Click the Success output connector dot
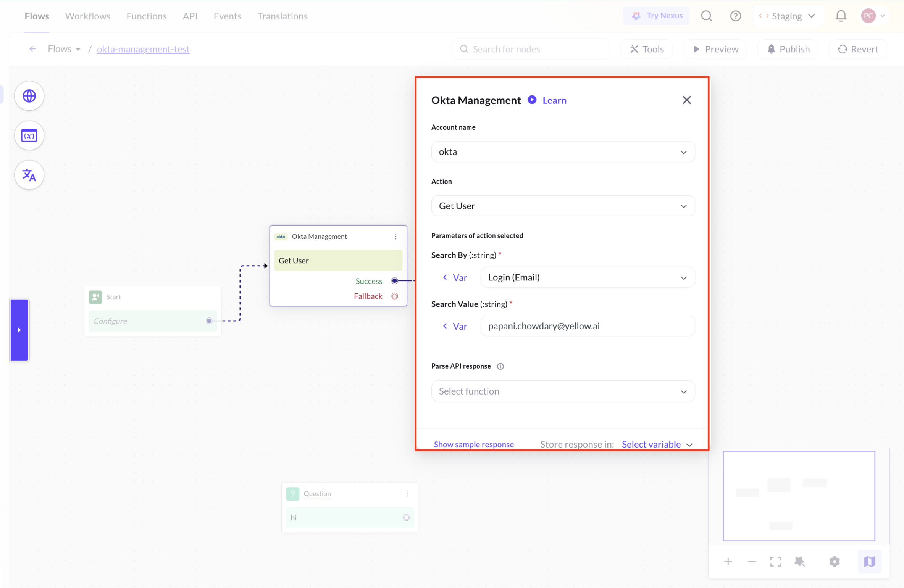The image size is (904, 588). (x=394, y=281)
